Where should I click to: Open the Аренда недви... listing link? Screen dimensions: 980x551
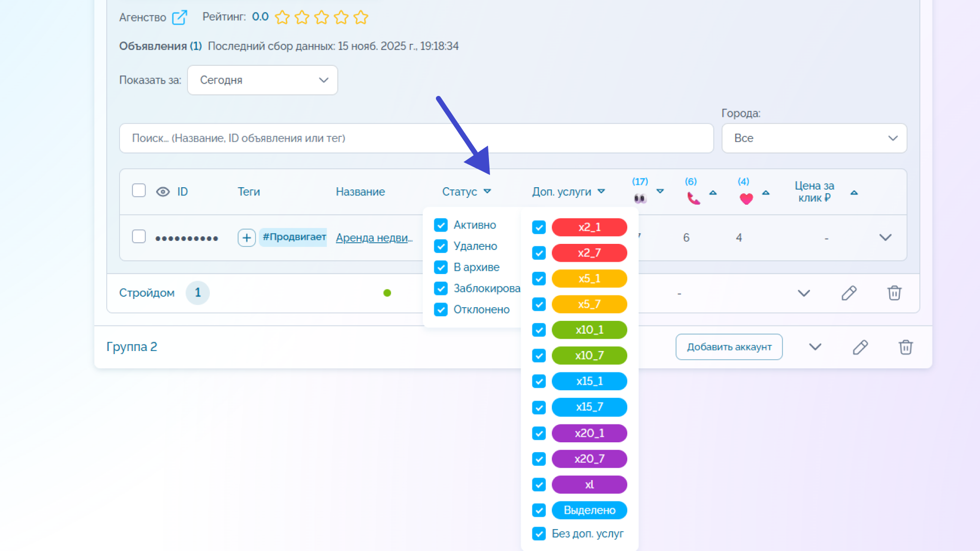[x=374, y=238]
